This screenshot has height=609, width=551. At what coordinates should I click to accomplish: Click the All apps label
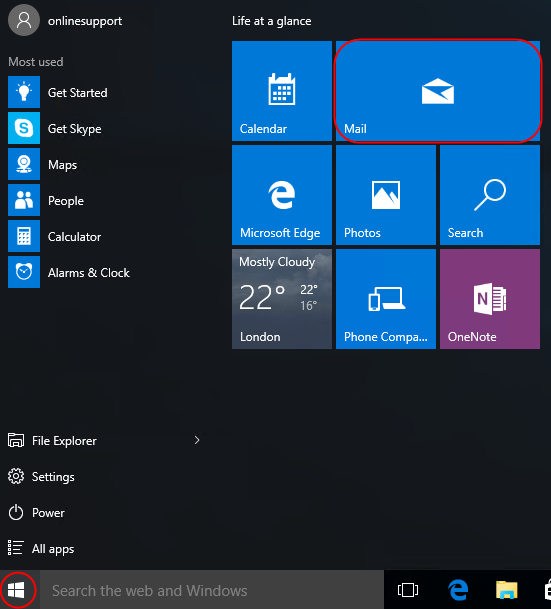point(53,549)
